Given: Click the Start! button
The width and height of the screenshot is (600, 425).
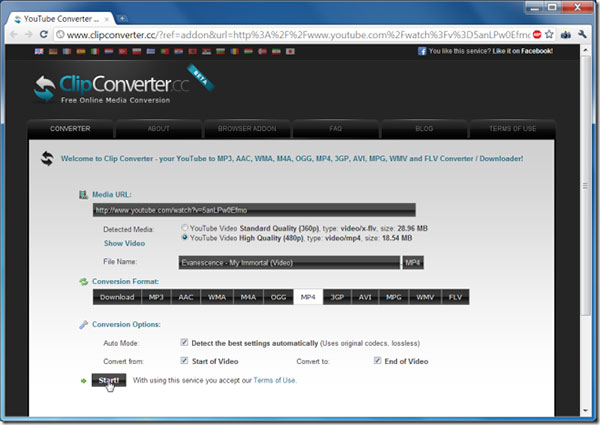Looking at the screenshot, I should click(x=109, y=380).
